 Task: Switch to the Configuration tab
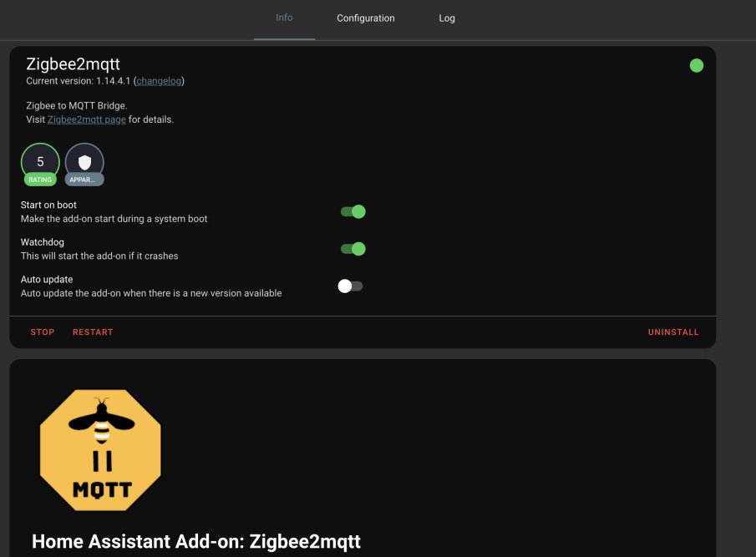click(x=365, y=18)
